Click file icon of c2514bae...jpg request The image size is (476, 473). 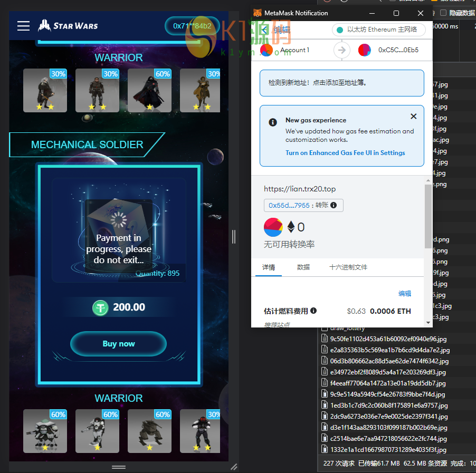click(325, 438)
